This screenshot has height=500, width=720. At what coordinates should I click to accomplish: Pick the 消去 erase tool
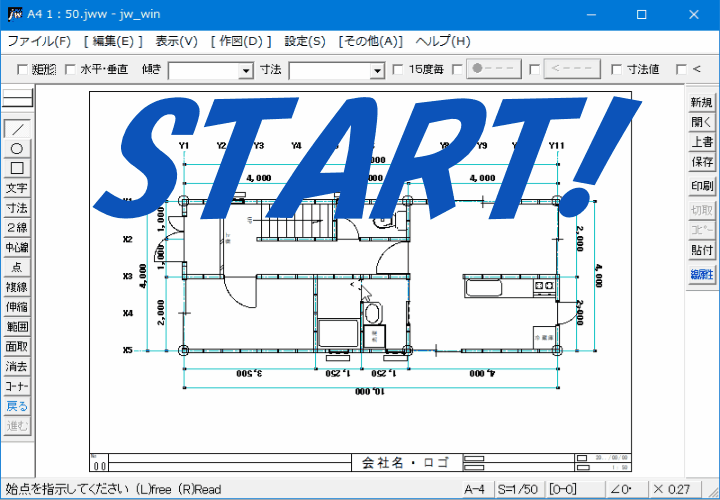17,366
